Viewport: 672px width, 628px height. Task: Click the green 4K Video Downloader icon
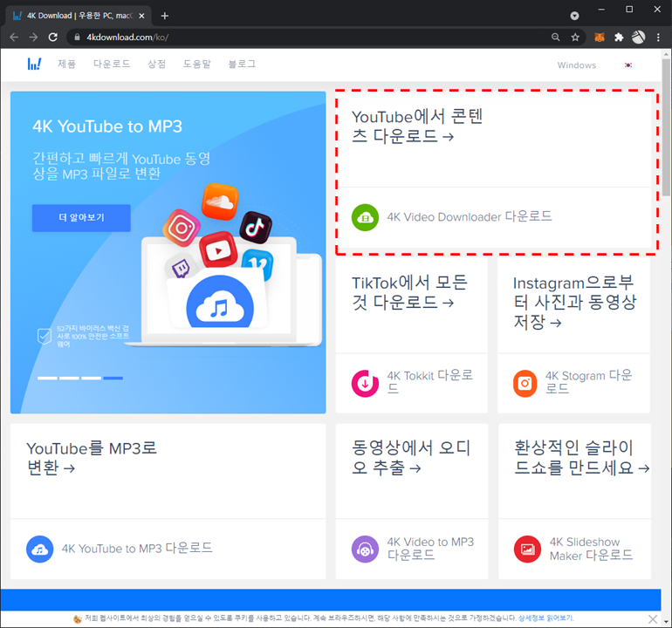[x=365, y=217]
